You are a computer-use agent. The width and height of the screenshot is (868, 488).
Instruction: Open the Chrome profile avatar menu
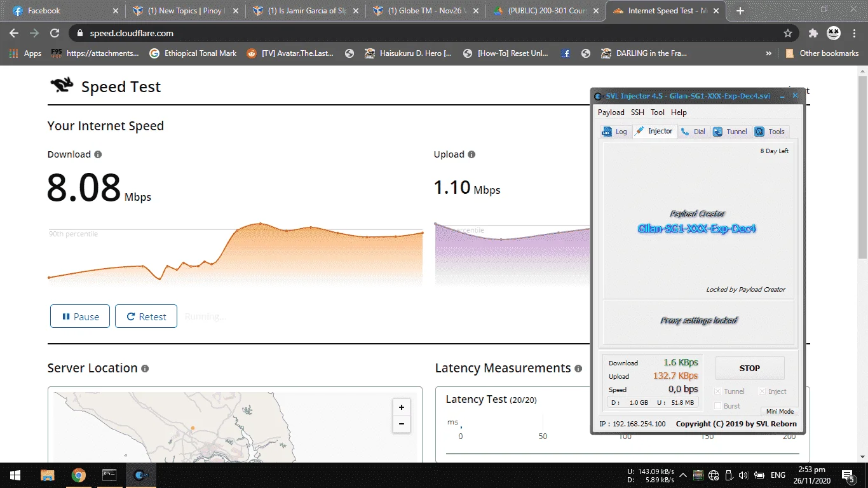[834, 33]
